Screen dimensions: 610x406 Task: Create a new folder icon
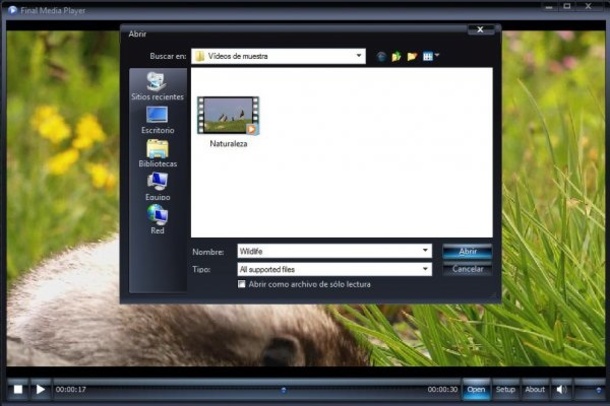pyautogui.click(x=412, y=56)
